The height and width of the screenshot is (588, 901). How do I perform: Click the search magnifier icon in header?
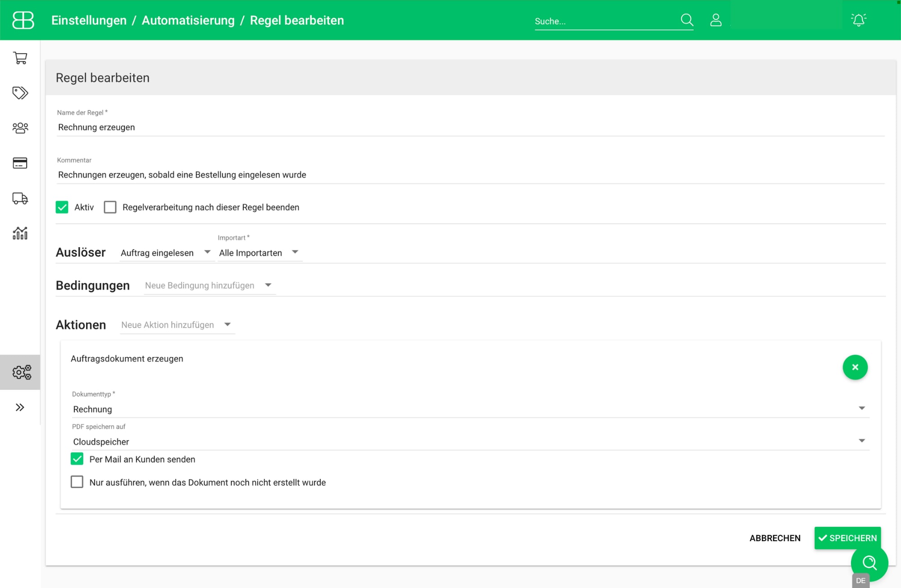pos(687,20)
